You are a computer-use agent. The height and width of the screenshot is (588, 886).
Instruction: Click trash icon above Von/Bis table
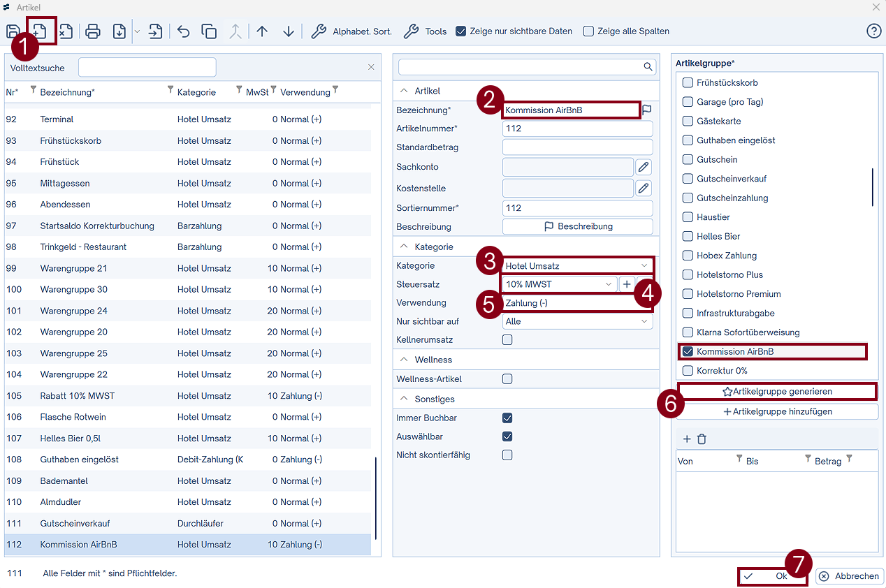(702, 439)
